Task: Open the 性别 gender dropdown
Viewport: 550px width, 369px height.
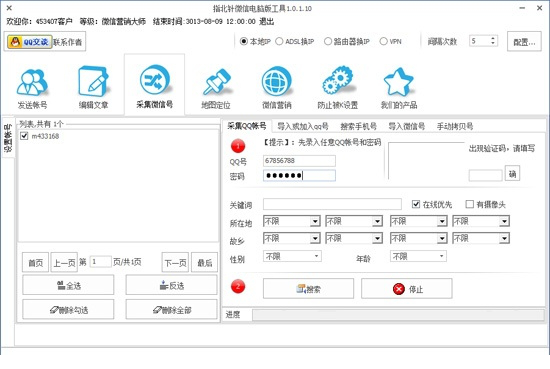Action: click(292, 256)
